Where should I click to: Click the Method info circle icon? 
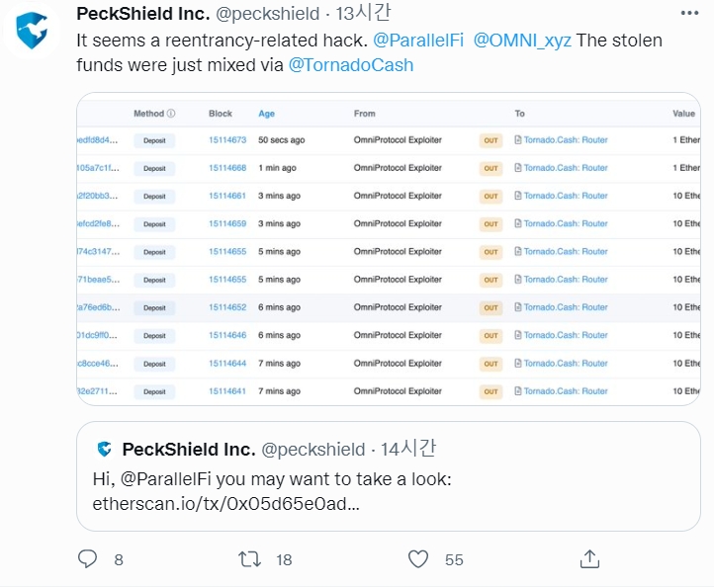pos(171,114)
